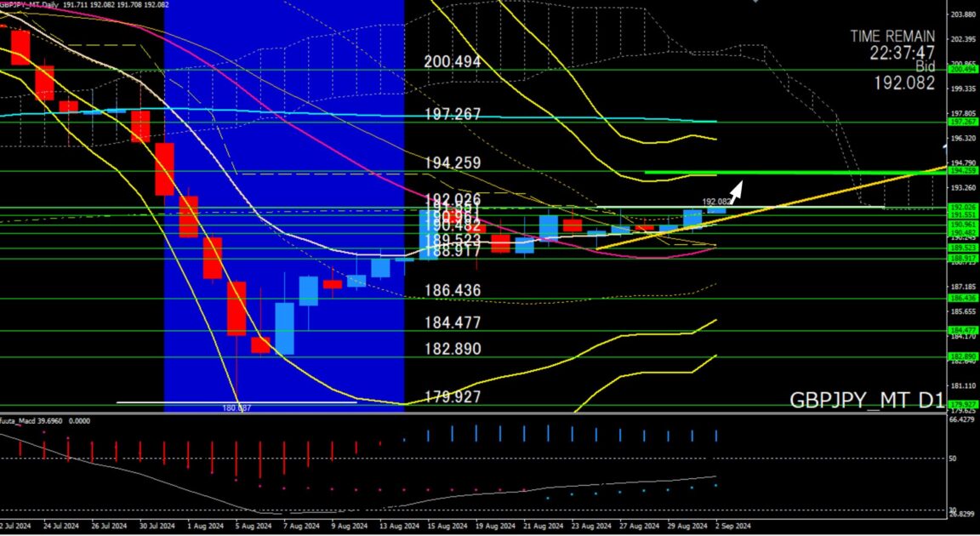Select the 184.477 price level label
This screenshot has width=980, height=536.
point(453,322)
